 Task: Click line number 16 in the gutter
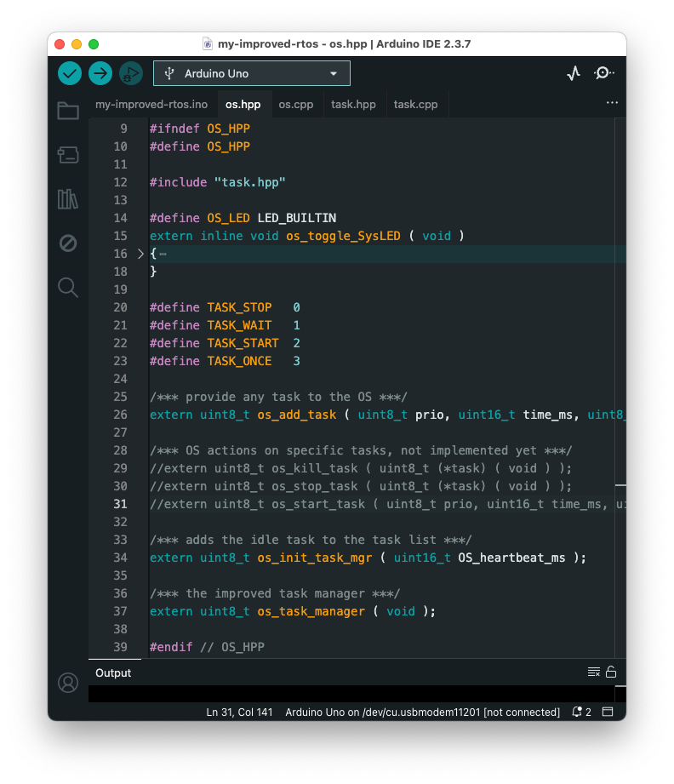121,254
